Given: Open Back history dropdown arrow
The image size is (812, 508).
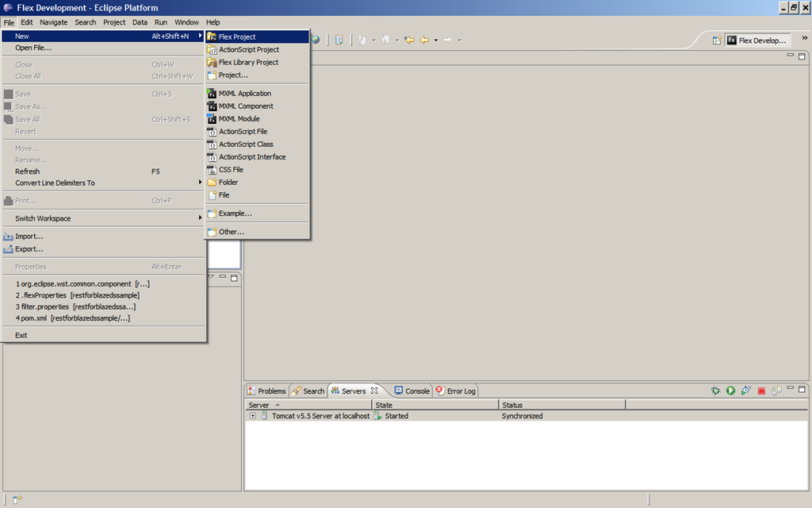Looking at the screenshot, I should pos(436,40).
